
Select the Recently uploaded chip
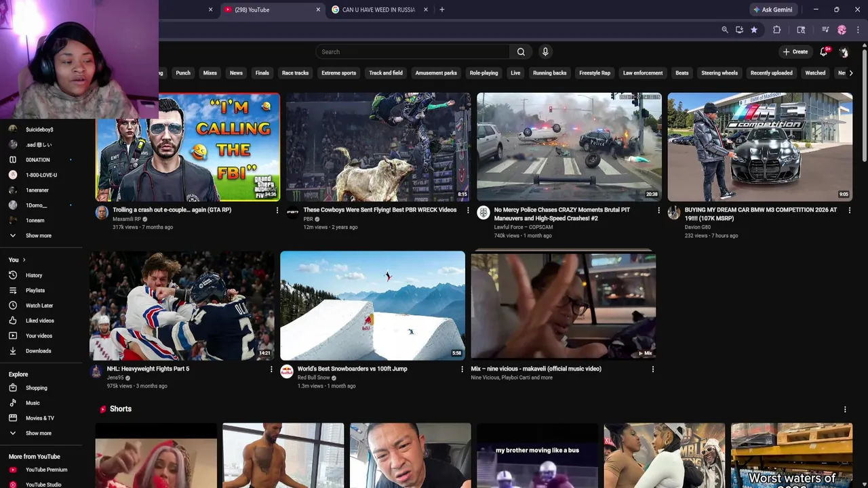click(771, 73)
